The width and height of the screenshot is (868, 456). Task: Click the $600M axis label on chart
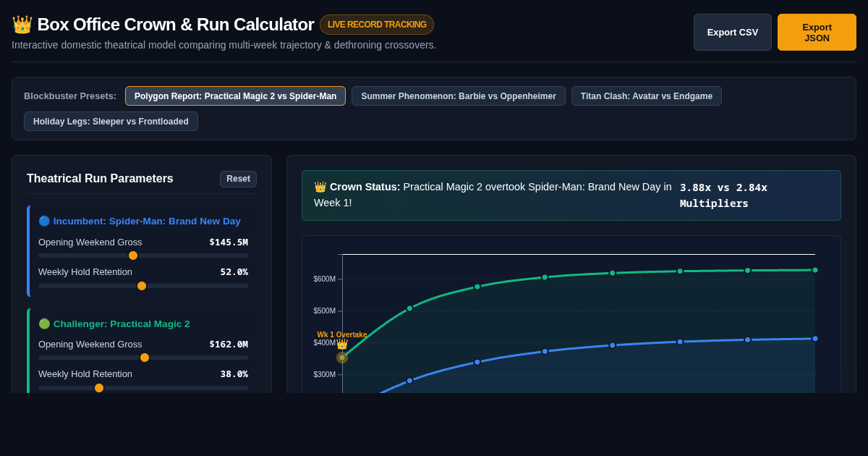tap(324, 279)
